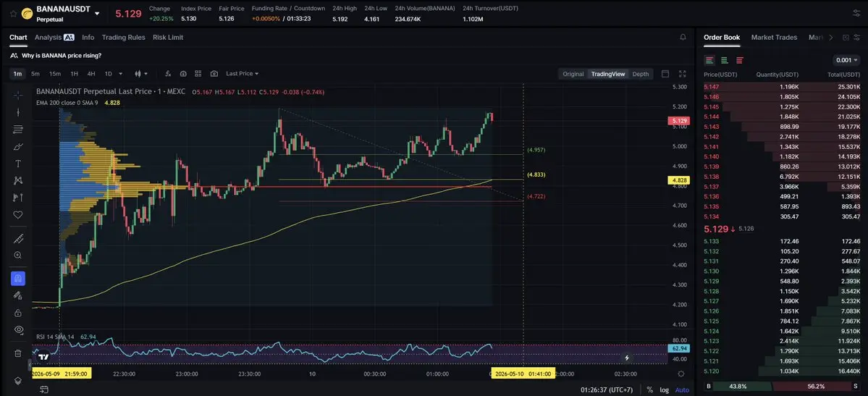Select the 15m timeframe
This screenshot has height=396, width=868.
tap(55, 74)
